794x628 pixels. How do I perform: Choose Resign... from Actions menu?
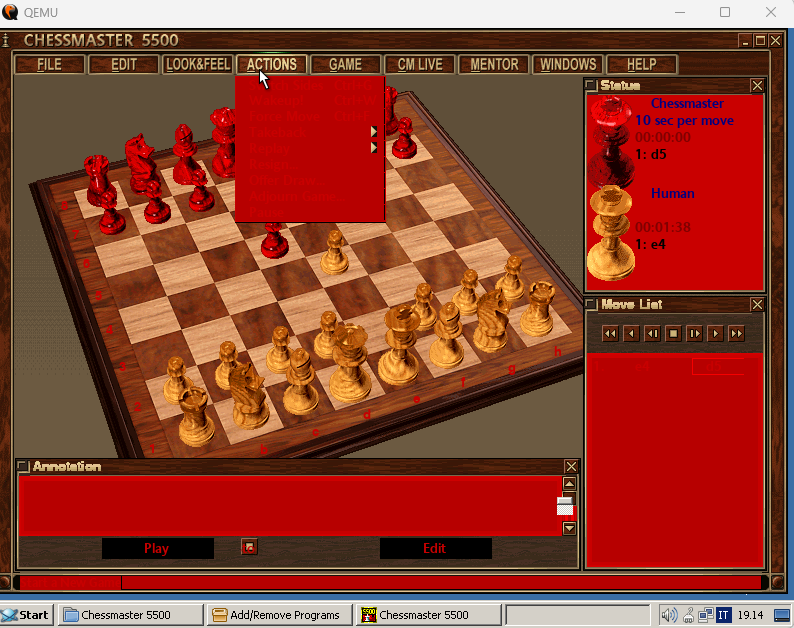(310, 164)
